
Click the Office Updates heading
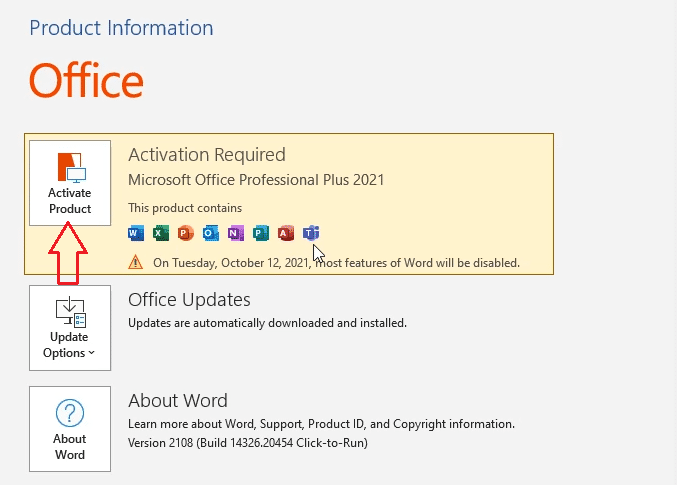point(189,299)
